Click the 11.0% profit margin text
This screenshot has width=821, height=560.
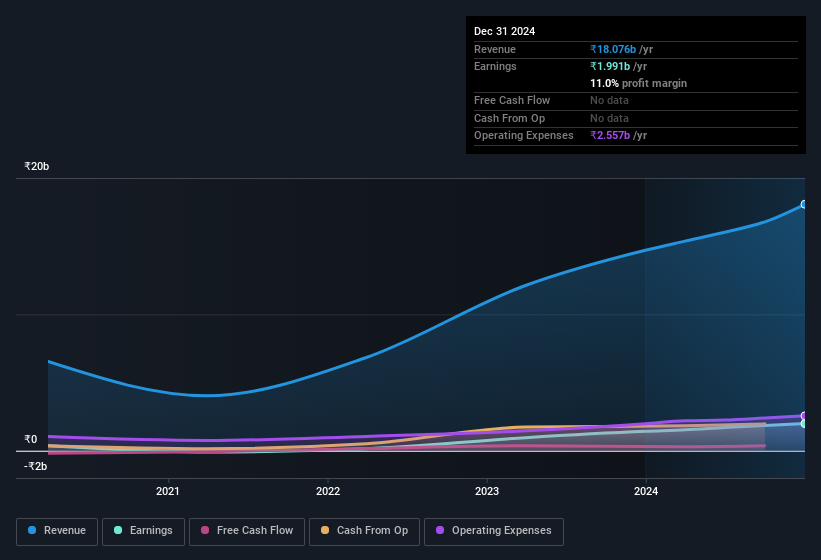pos(638,83)
